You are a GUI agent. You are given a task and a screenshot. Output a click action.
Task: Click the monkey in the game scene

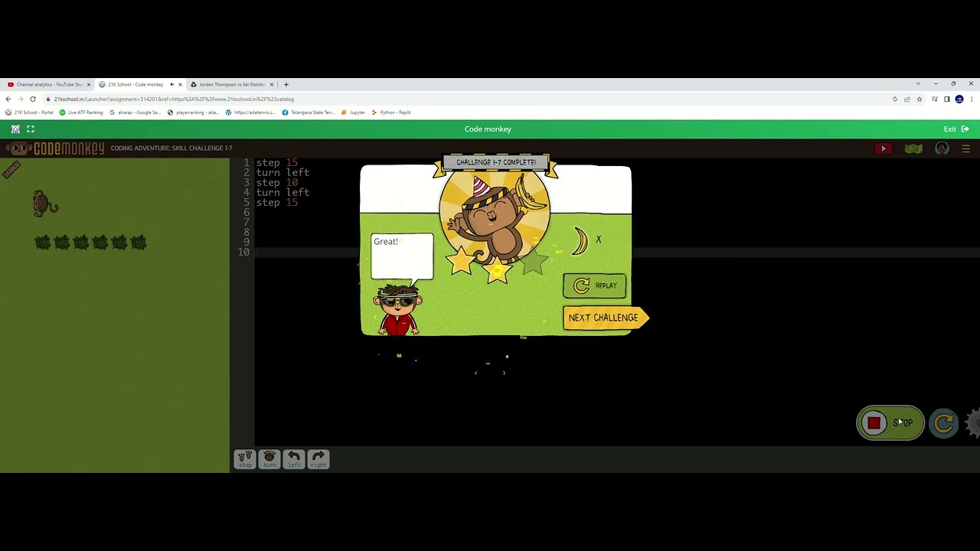tap(45, 204)
